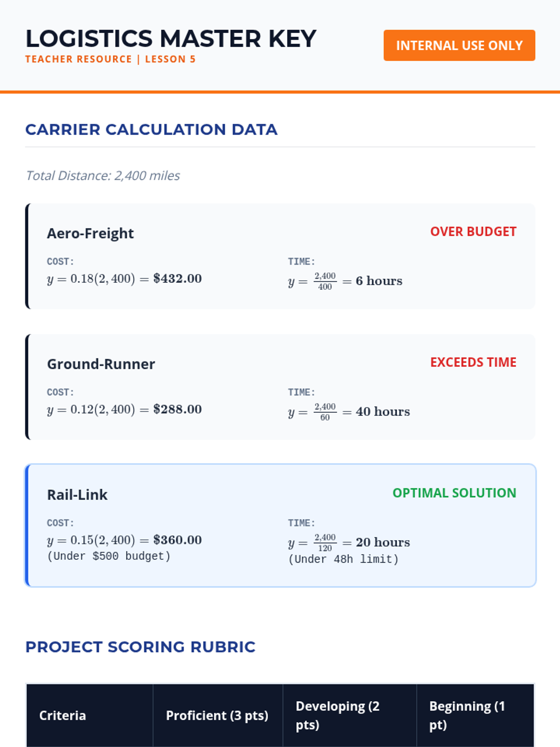The width and height of the screenshot is (560, 747).
Task: Click the Proficient (3 pts) column header
Action: pyautogui.click(x=217, y=715)
